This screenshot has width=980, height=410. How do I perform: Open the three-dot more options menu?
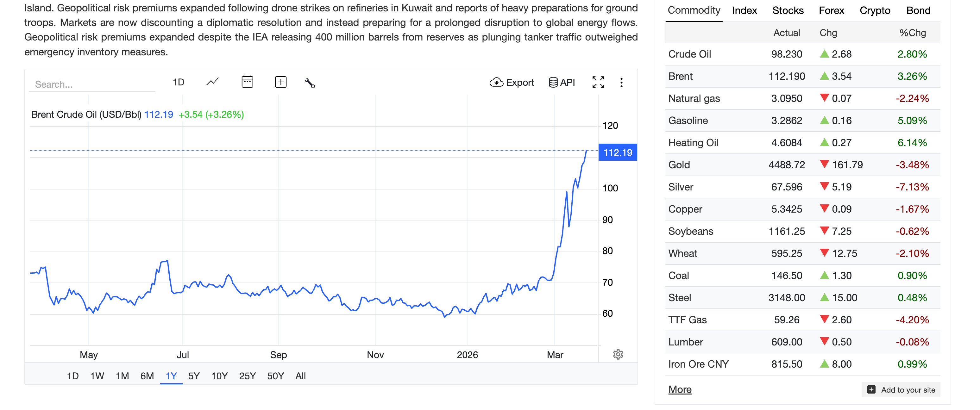pyautogui.click(x=621, y=83)
